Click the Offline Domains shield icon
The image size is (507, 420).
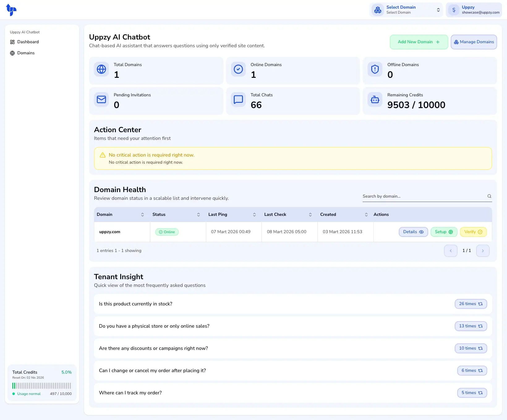coord(375,69)
